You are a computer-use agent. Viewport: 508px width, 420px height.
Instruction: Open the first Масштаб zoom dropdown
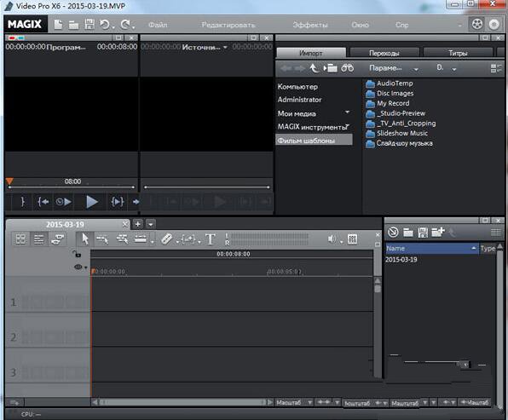[309, 402]
